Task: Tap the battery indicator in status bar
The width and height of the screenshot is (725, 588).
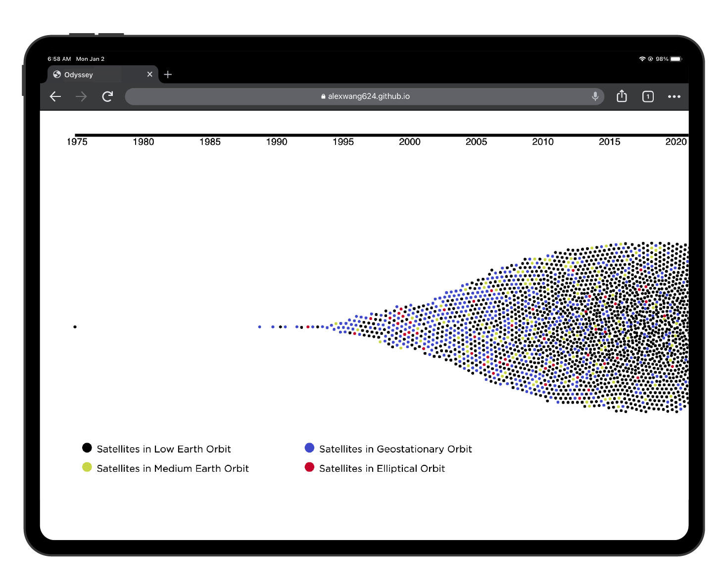Action: 676,59
